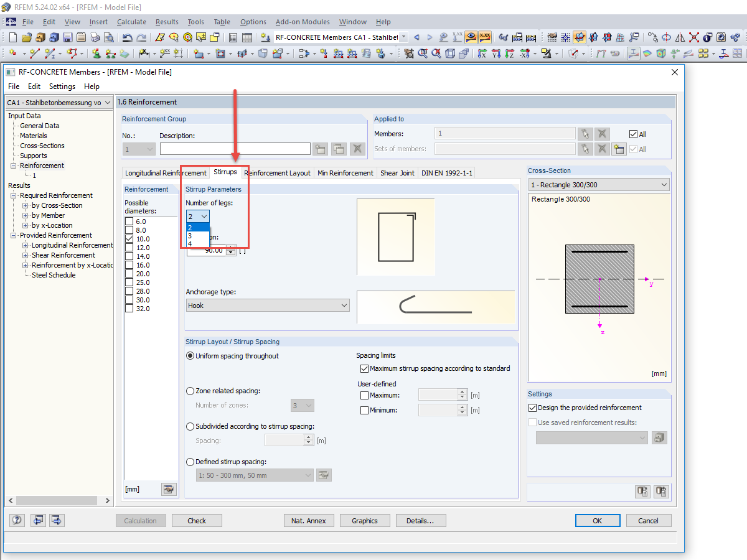
Task: Click the delete Members selection X icon
Action: (x=602, y=133)
